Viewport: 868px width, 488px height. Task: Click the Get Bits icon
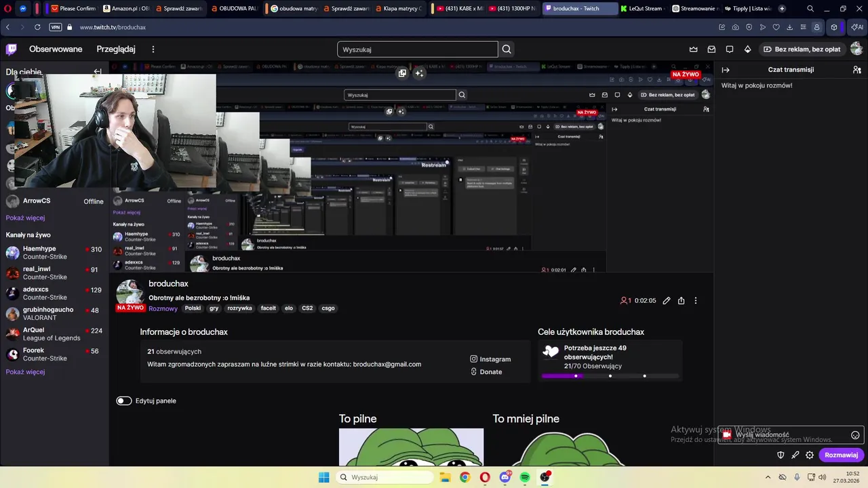tap(748, 49)
